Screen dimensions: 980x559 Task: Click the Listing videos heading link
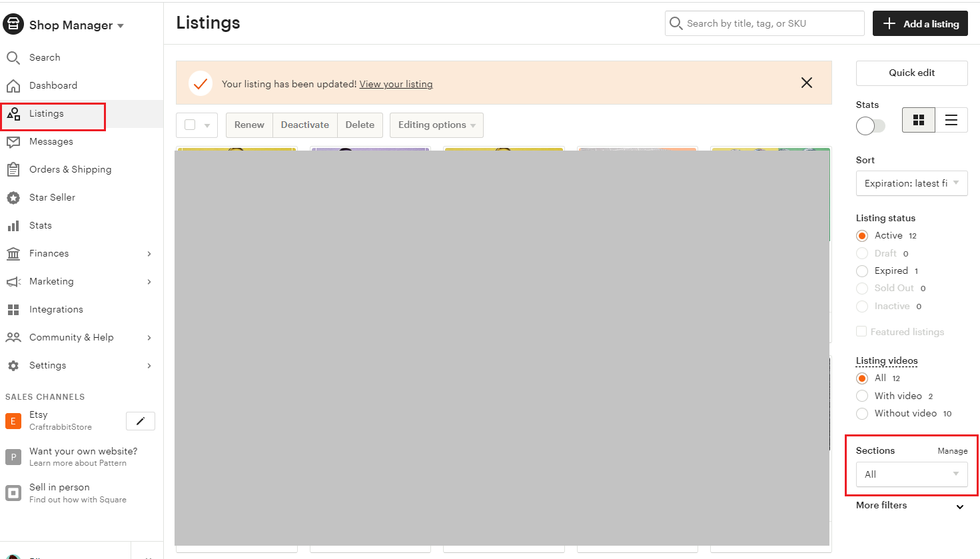887,361
